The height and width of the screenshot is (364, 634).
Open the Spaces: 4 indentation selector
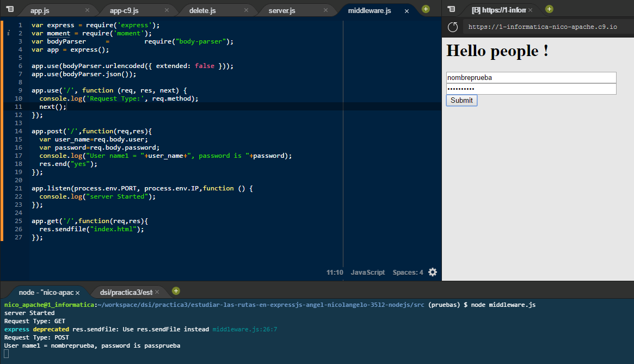point(408,272)
